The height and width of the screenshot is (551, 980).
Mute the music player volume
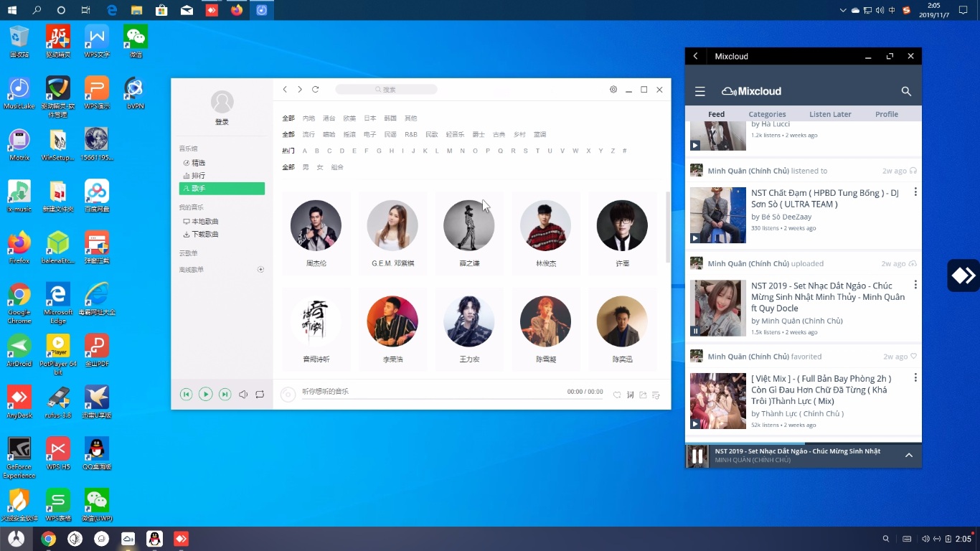coord(243,395)
